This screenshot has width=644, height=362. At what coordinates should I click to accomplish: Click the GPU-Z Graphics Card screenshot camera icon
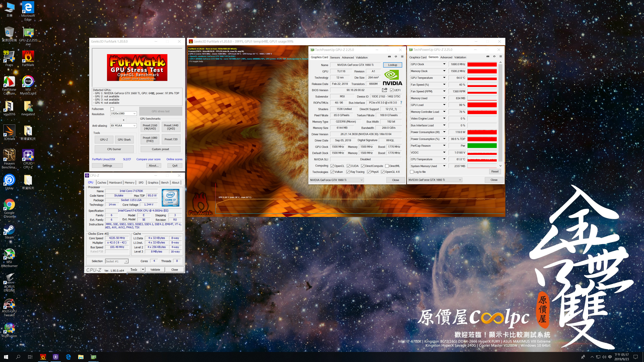[389, 56]
